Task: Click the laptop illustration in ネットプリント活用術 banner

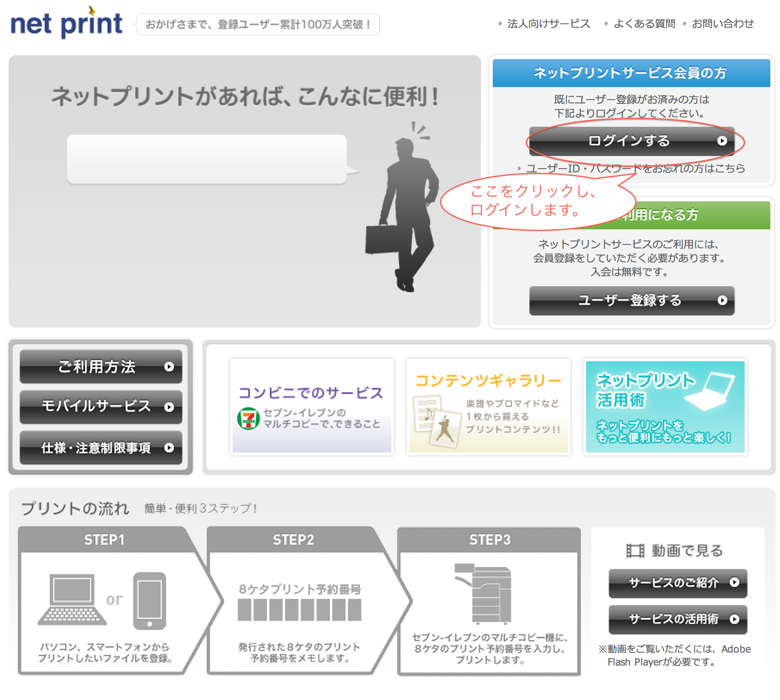Action: (710, 391)
